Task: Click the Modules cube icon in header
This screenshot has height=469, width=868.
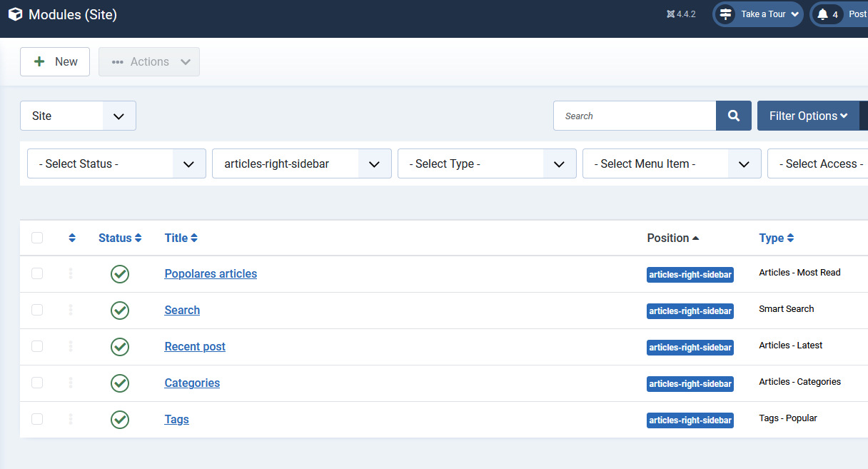Action: coord(15,14)
